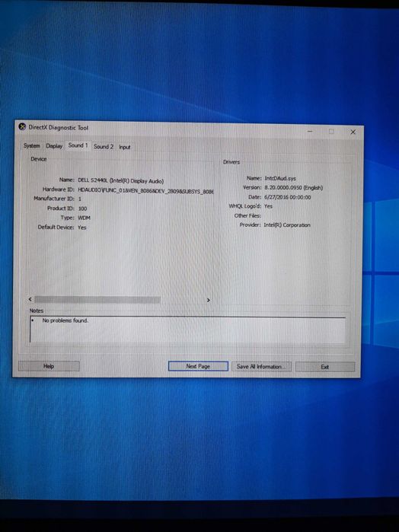Click the WHQL Logo'd value 'Yes'
The image size is (399, 532).
pos(268,206)
